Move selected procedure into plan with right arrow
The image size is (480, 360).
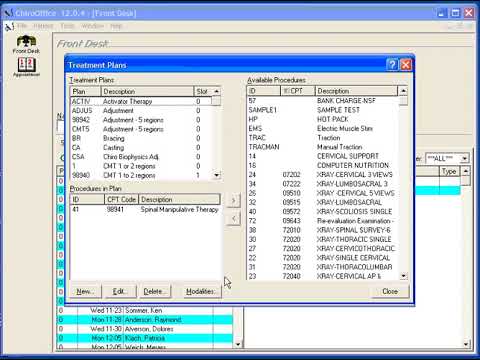[233, 200]
